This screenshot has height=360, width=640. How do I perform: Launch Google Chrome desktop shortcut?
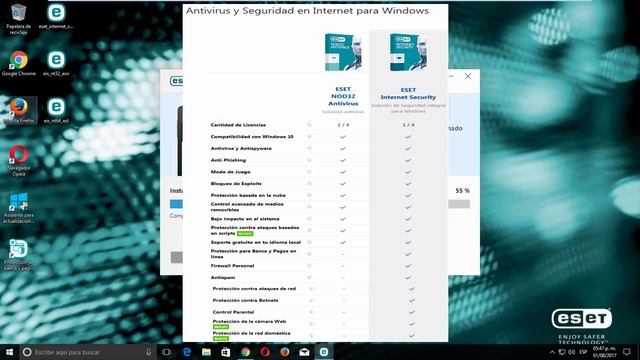pos(18,64)
